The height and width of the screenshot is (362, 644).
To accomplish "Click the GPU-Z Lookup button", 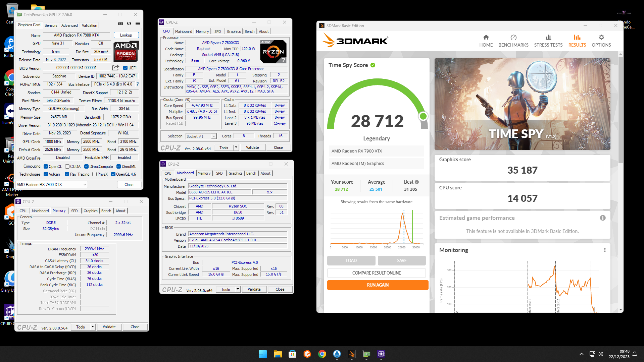I will click(x=126, y=35).
